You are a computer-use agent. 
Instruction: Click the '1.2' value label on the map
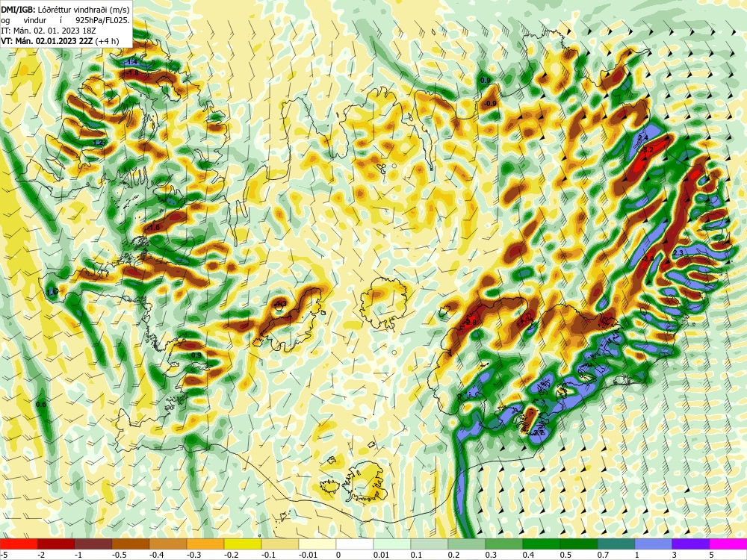[98, 143]
